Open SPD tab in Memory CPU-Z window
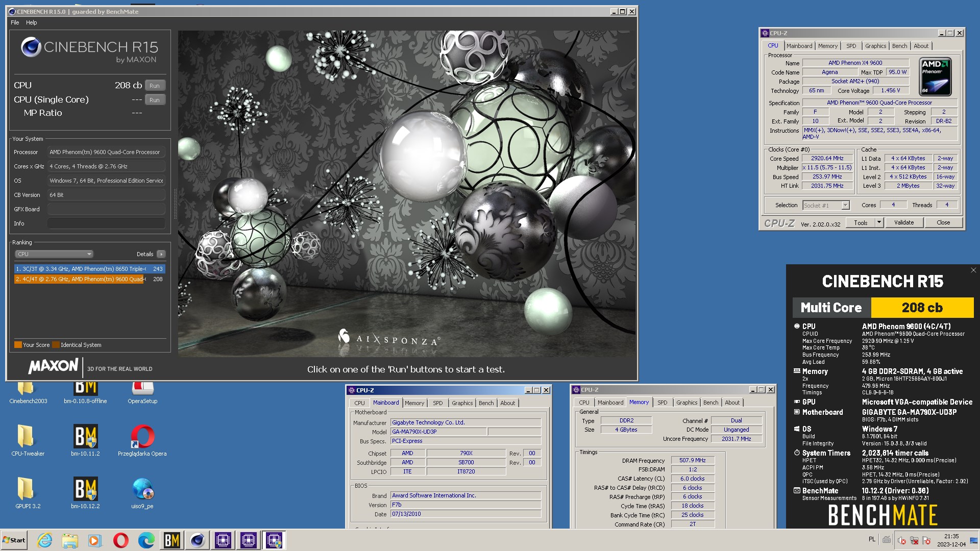The image size is (980, 551). (662, 403)
